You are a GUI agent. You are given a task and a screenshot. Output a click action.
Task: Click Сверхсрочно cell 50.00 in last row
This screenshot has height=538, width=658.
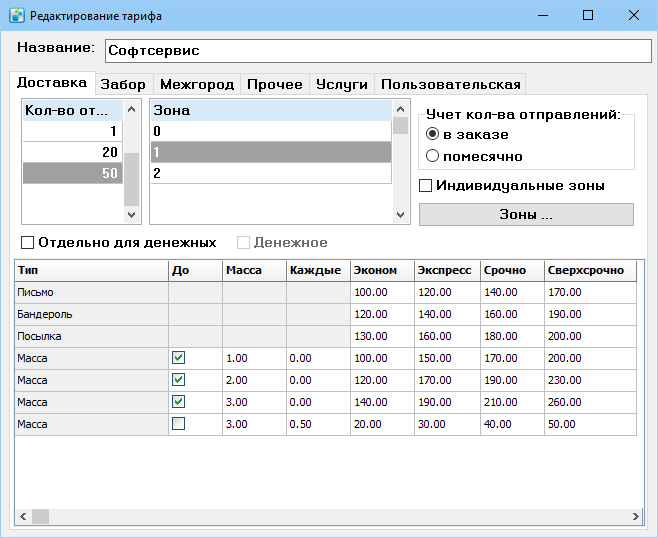(x=590, y=424)
